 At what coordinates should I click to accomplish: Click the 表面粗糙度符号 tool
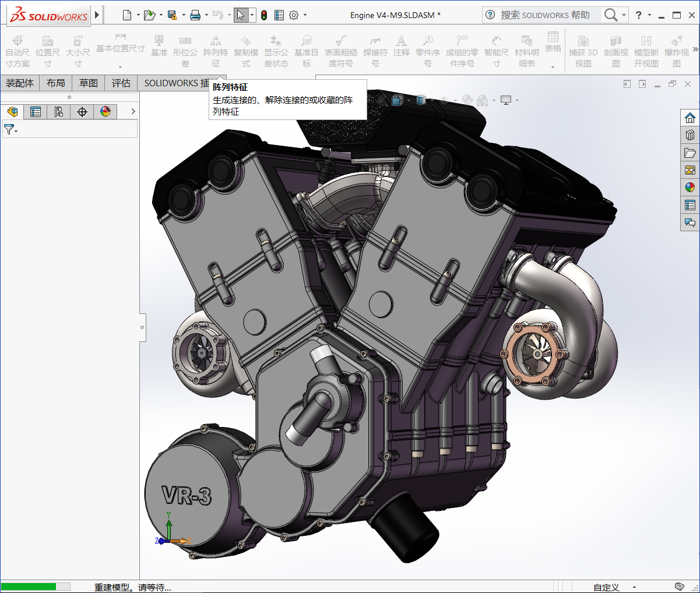coord(341,51)
